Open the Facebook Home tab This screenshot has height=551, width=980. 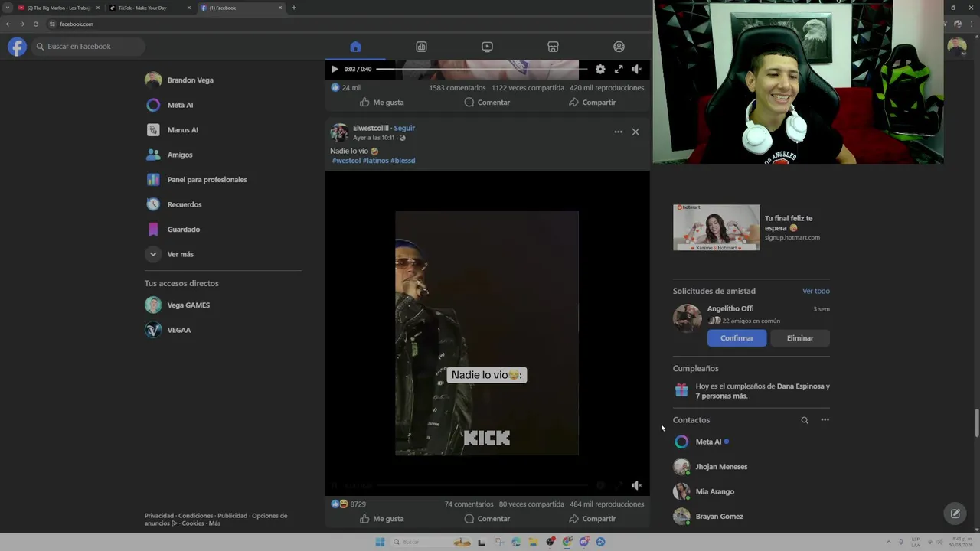(x=355, y=47)
